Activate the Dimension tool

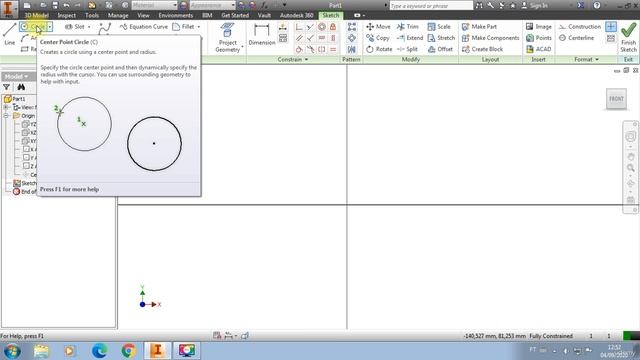point(262,34)
